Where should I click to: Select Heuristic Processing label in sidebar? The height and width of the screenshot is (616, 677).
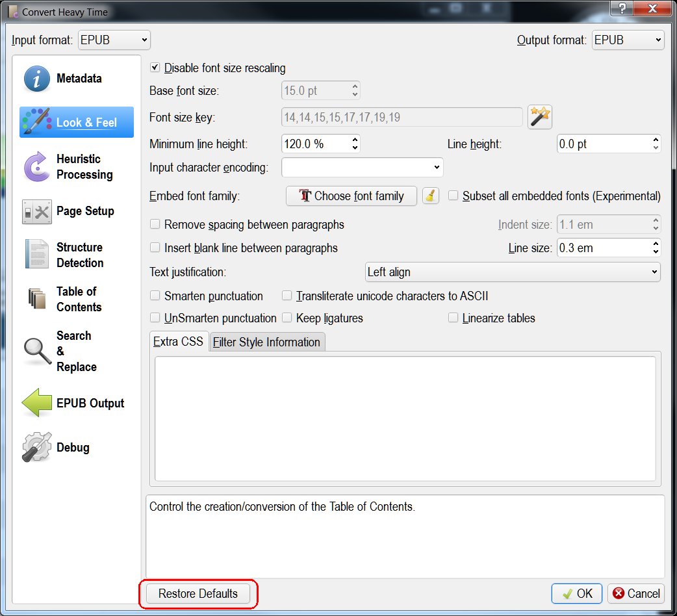point(84,166)
